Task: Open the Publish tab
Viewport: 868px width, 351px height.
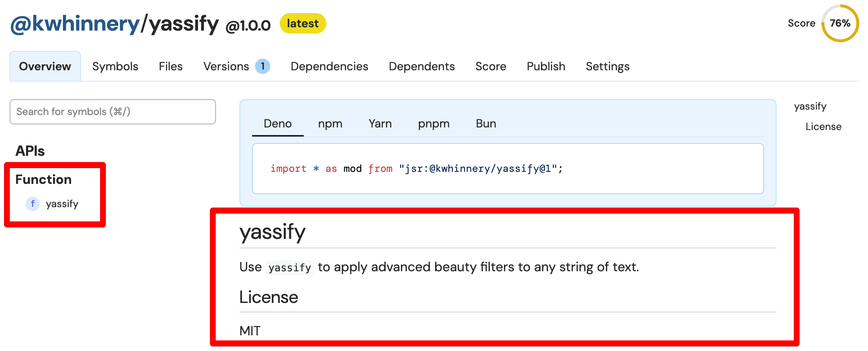Action: (x=546, y=66)
